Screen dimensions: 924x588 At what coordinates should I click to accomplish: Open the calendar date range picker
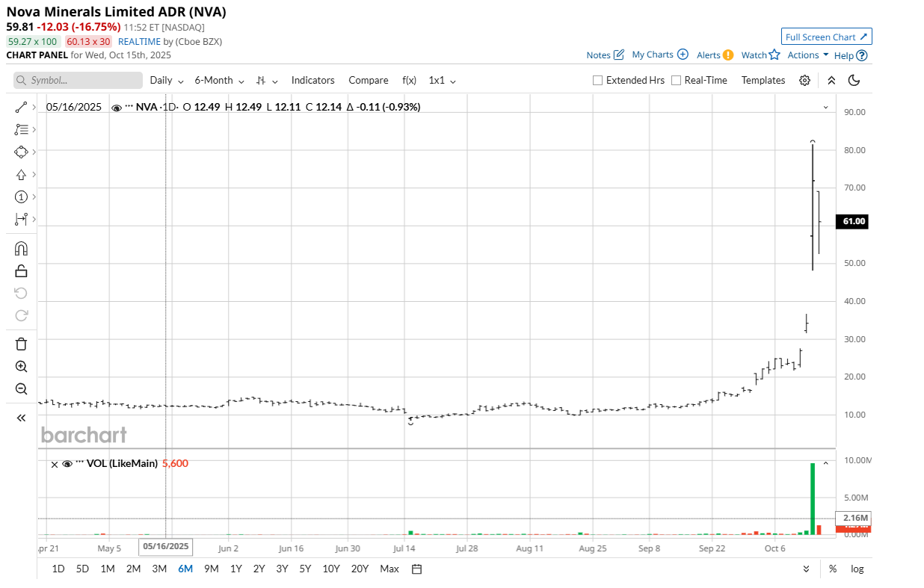click(417, 569)
